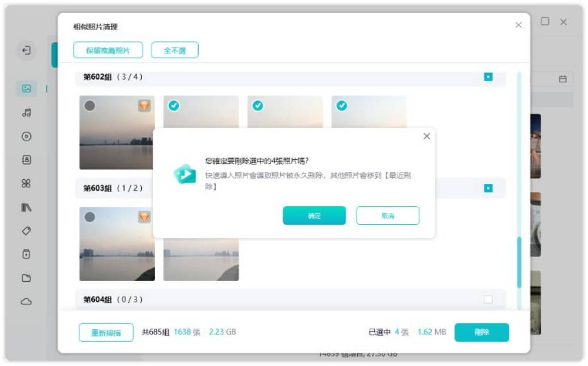588x366 pixels.
Task: Click the 保留推薦照片 button
Action: (107, 50)
